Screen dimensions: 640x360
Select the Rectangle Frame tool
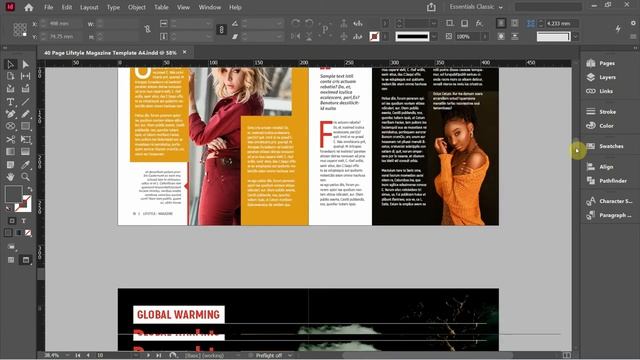coord(11,127)
